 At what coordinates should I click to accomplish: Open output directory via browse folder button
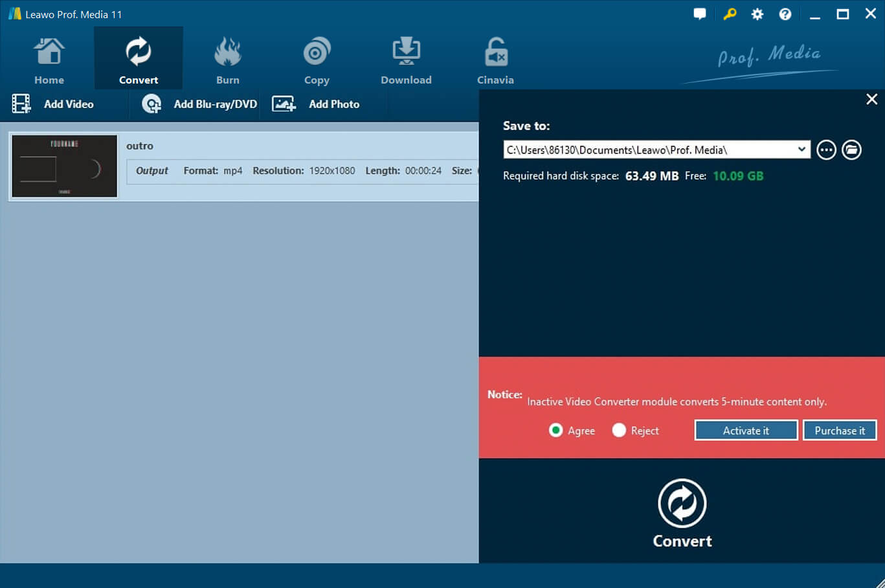tap(851, 149)
